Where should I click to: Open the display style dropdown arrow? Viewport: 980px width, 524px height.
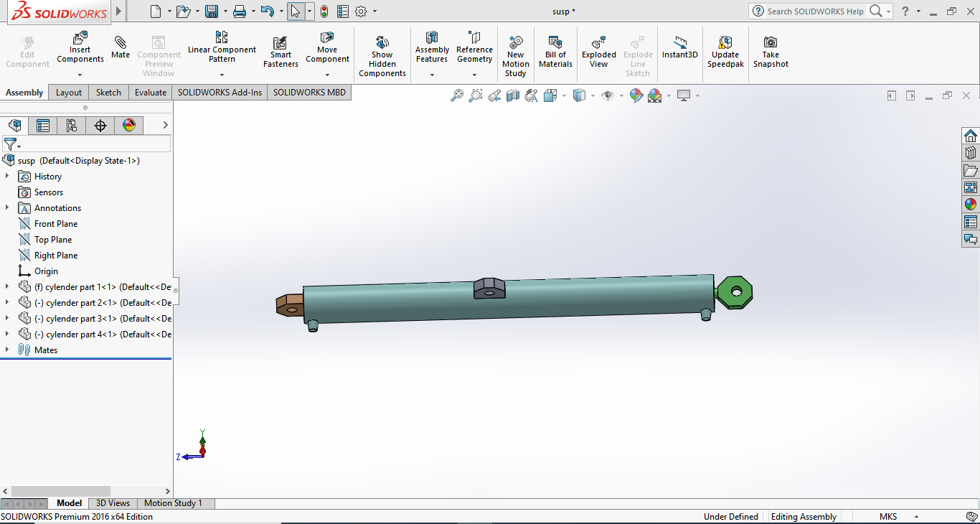(593, 95)
